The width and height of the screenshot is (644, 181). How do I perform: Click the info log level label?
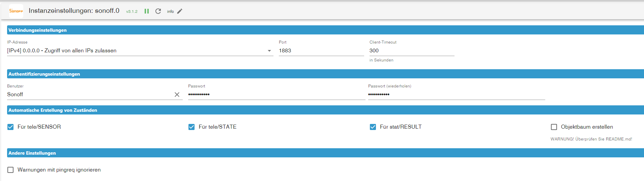coord(171,11)
